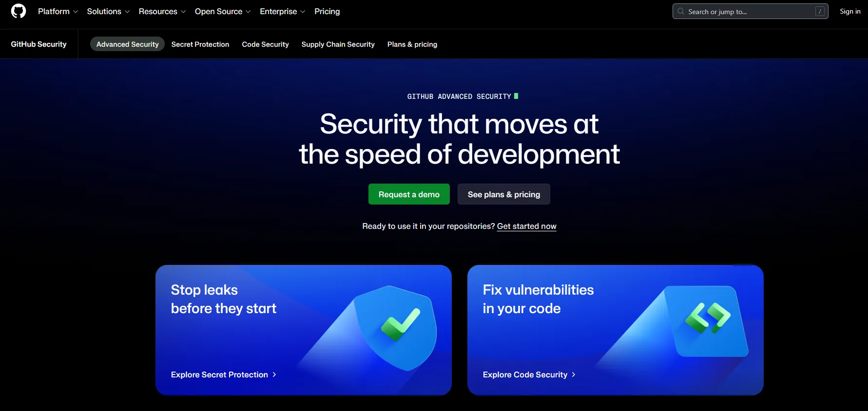Screen dimensions: 868x411
Task: Click the Request a demo button
Action: pyautogui.click(x=409, y=194)
